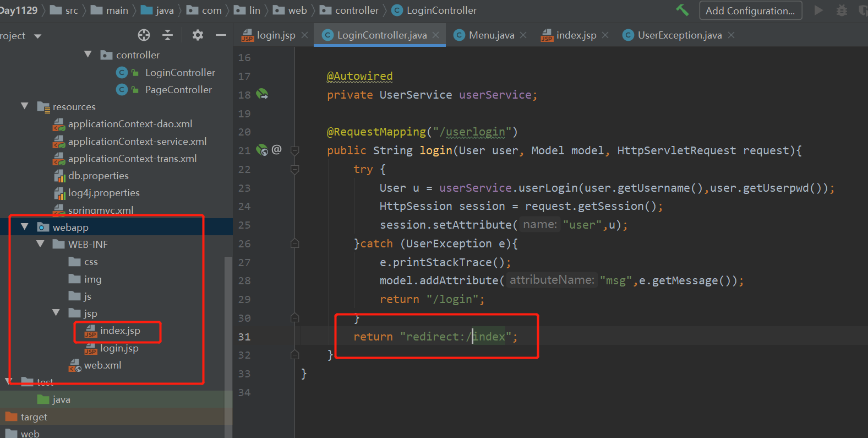Click the Collapse All icon in project panel
The width and height of the screenshot is (868, 438).
(x=168, y=35)
